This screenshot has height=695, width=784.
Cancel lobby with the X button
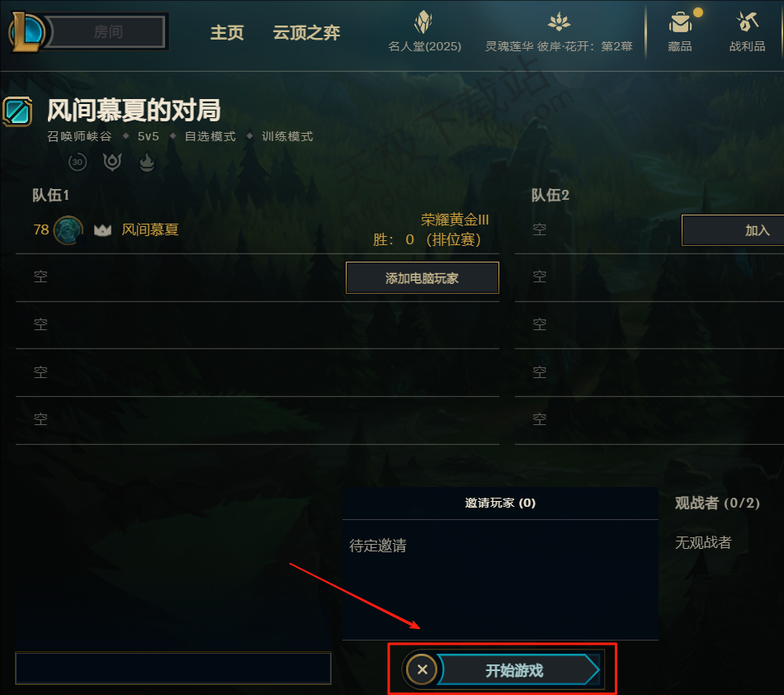(423, 669)
